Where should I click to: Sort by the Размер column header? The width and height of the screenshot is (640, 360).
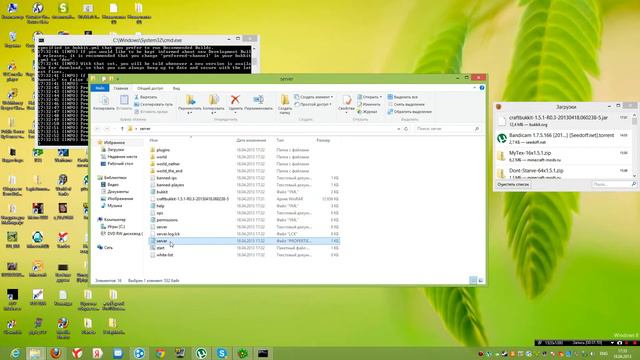click(323, 140)
